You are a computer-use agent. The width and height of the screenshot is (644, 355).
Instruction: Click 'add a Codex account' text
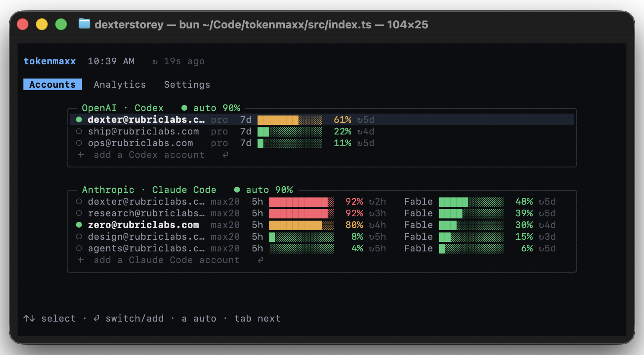149,155
